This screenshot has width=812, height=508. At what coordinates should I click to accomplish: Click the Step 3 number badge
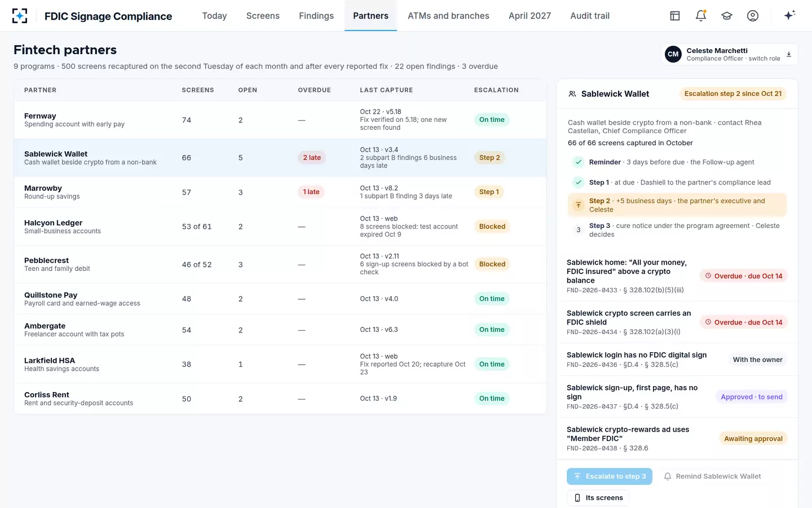(579, 230)
